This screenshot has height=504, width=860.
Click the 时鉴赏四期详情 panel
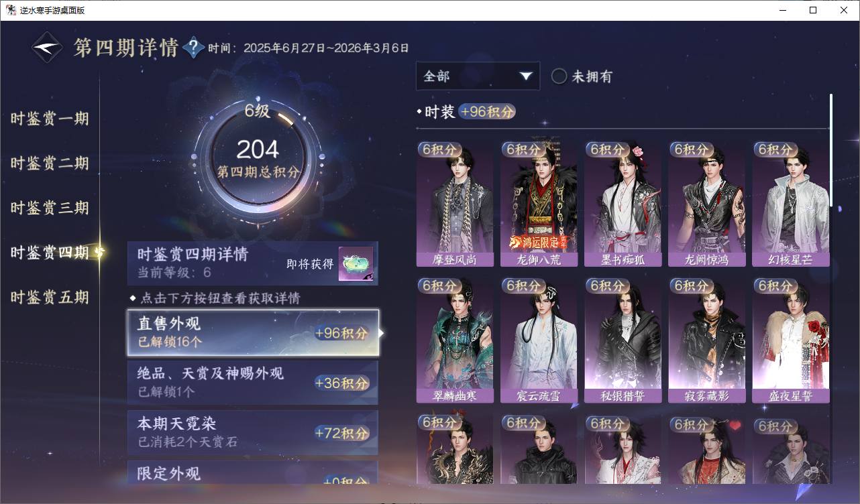(x=253, y=263)
